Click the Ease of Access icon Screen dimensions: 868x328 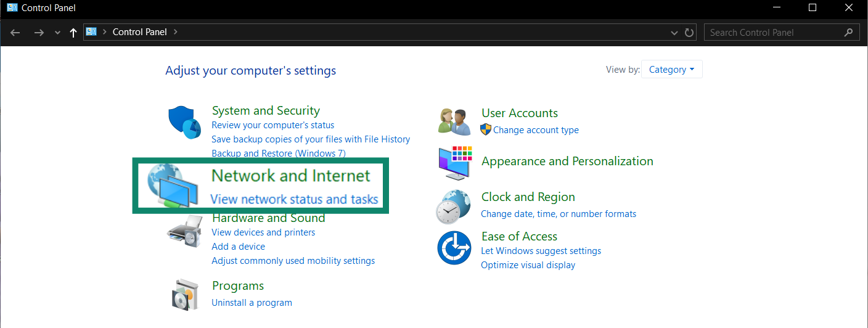454,247
